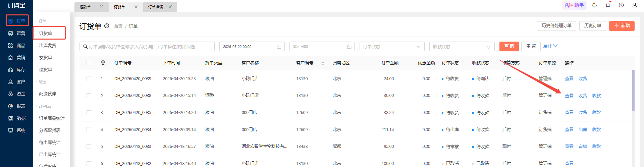Click the AI+助手 assistant button
Image resolution: width=644 pixels, height=167 pixels.
point(574,5)
